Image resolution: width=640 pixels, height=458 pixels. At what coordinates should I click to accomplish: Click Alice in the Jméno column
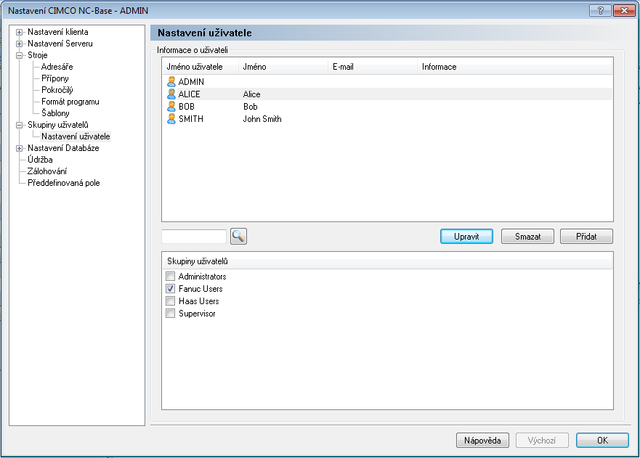click(251, 94)
